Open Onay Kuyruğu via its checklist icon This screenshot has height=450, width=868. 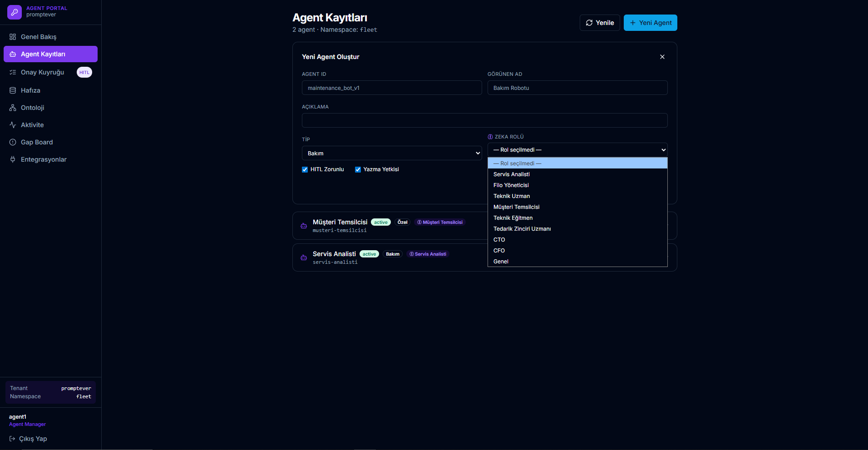click(13, 72)
